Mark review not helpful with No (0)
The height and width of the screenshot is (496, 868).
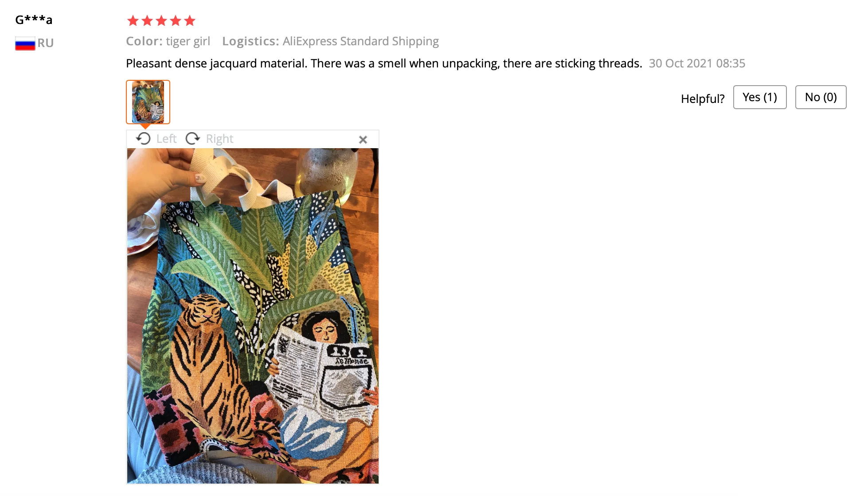pyautogui.click(x=821, y=97)
